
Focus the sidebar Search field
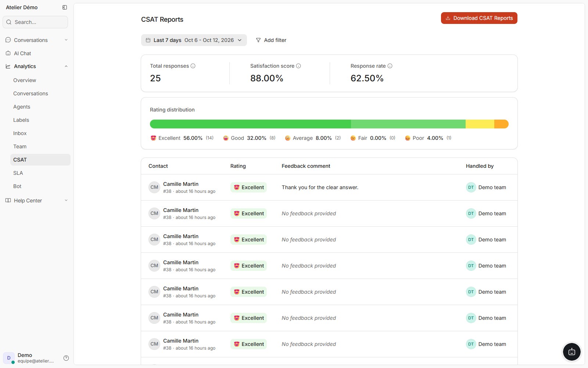(35, 22)
